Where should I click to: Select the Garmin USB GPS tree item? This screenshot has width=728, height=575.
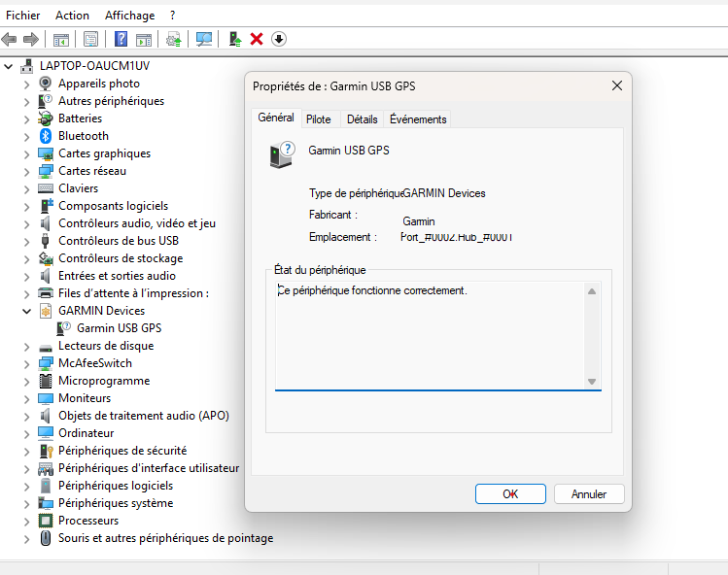tap(119, 328)
